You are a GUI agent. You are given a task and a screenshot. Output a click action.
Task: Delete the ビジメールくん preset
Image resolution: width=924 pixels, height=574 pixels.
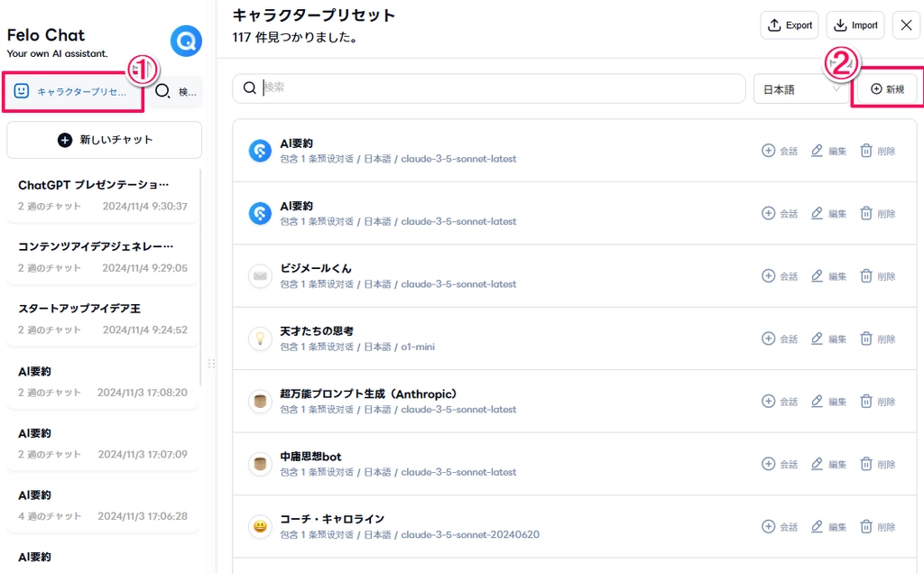877,276
